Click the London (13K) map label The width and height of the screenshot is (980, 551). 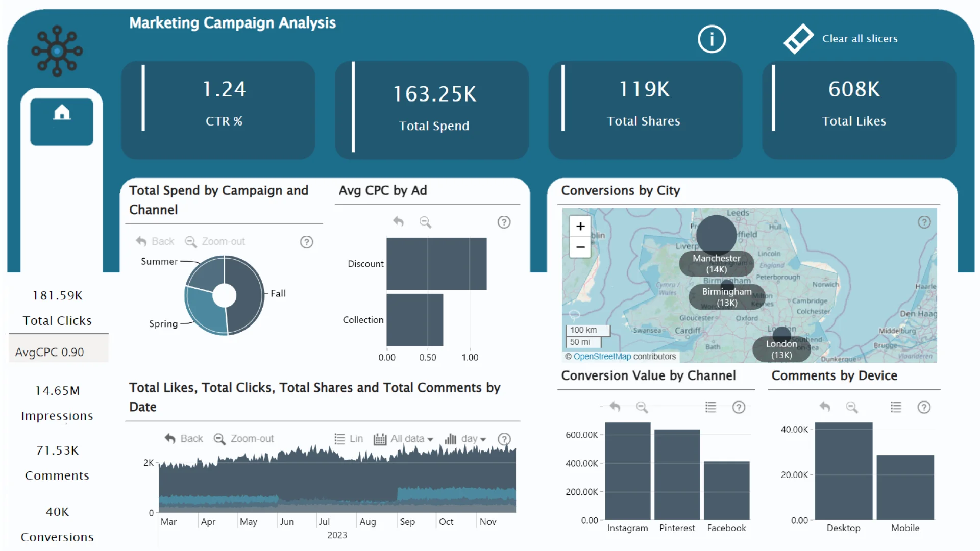781,349
